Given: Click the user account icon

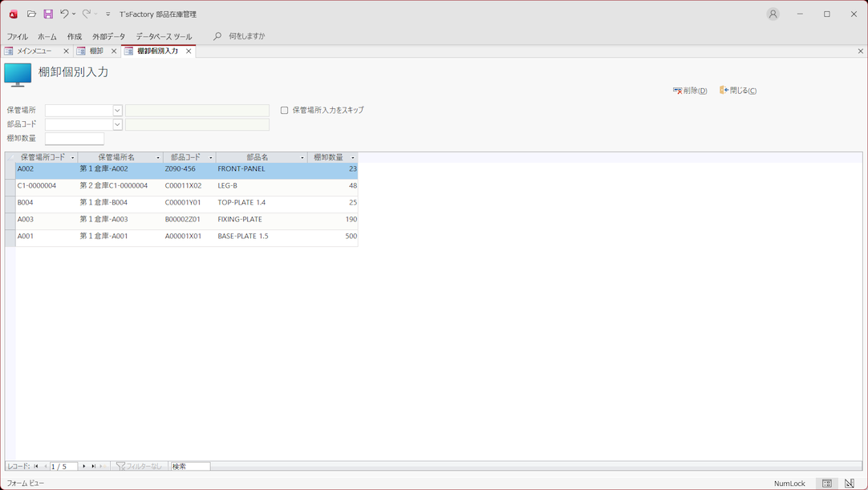Looking at the screenshot, I should (773, 14).
